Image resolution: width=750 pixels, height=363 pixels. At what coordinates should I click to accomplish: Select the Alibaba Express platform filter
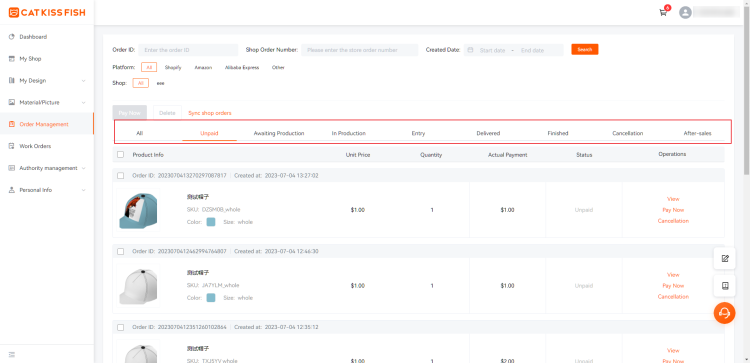[x=242, y=67]
